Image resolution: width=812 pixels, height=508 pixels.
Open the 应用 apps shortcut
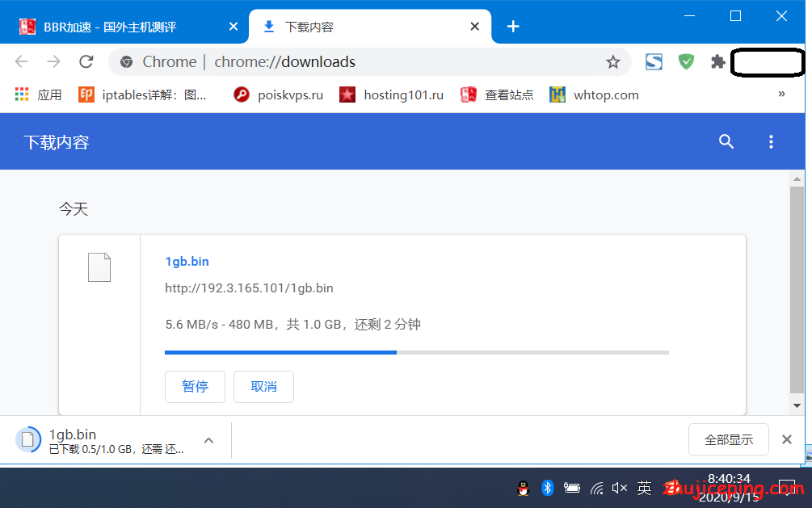tap(38, 94)
